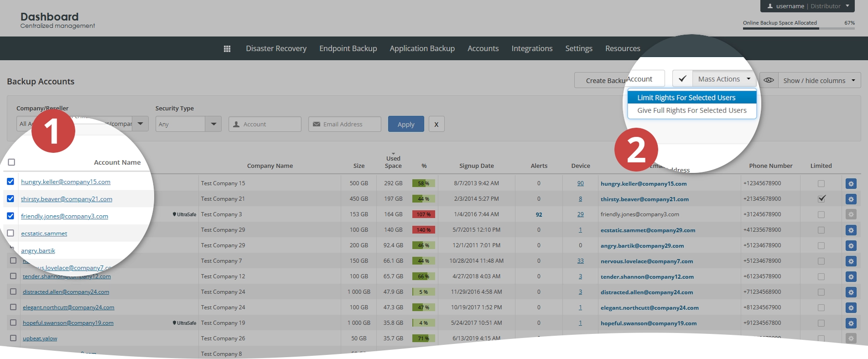868x359 pixels.
Task: Click the eye icon beside Show / hide columns
Action: tap(769, 80)
